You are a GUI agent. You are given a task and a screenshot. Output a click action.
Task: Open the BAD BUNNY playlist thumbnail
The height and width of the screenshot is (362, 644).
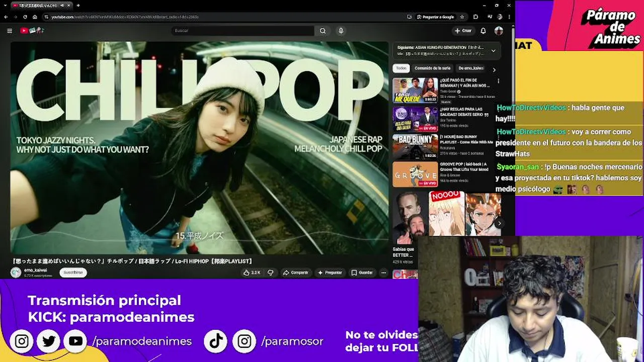415,147
